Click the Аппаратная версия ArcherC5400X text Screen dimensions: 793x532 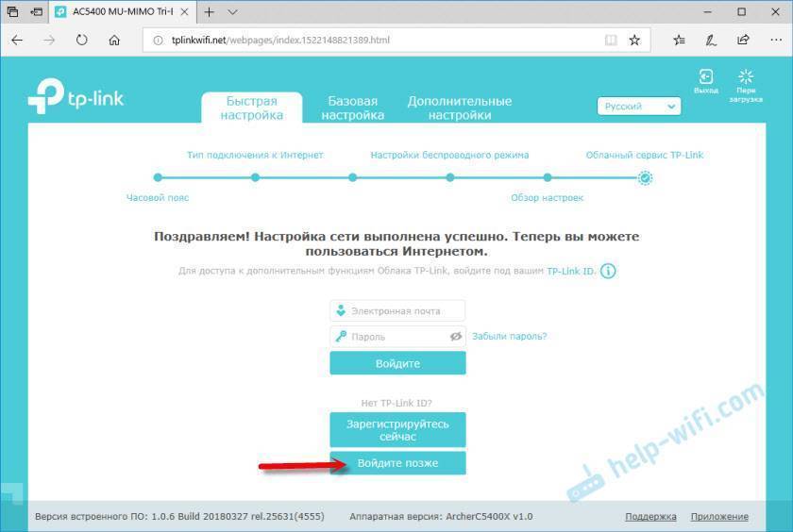(441, 516)
